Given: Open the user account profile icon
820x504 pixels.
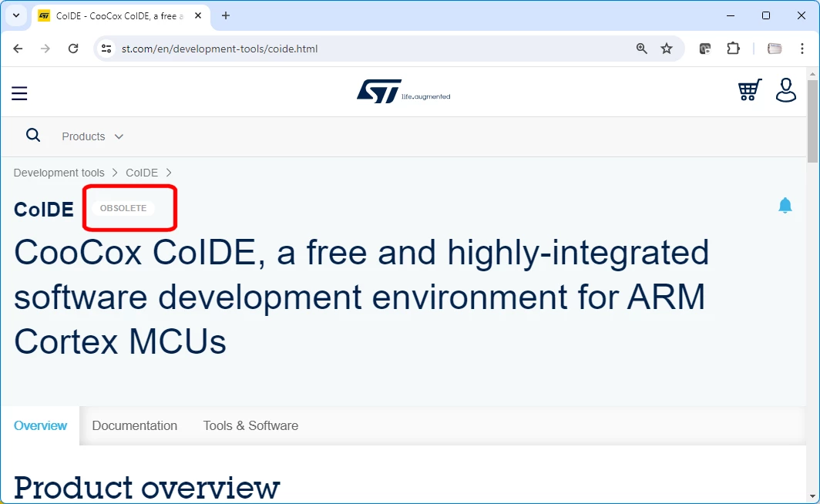Looking at the screenshot, I should pos(785,90).
